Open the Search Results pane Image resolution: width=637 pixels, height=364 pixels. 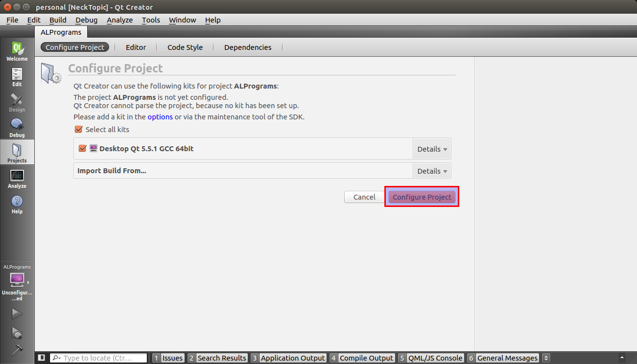(x=217, y=358)
